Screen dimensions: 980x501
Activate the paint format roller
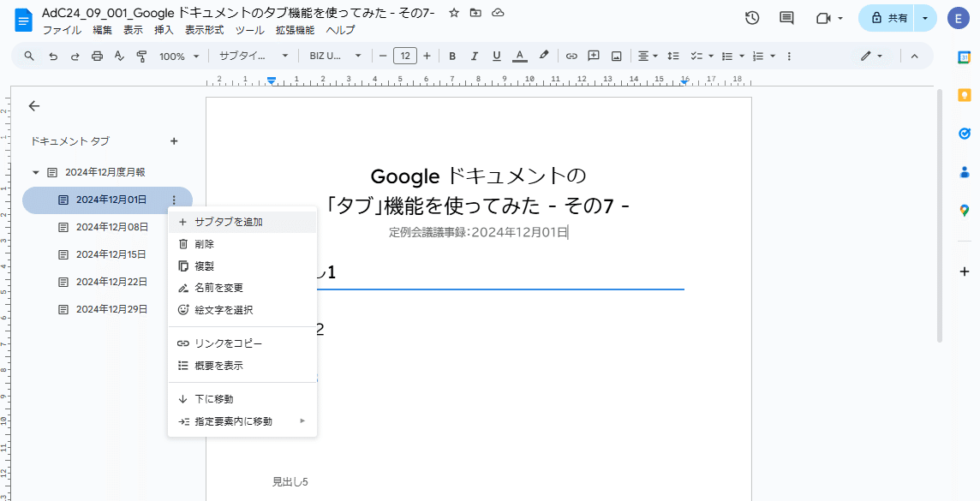click(x=141, y=57)
